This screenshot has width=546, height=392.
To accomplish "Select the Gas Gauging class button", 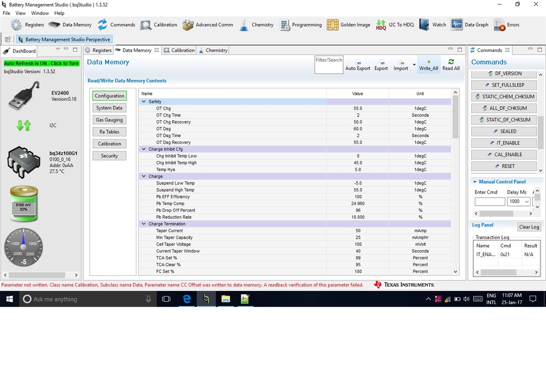I will click(110, 120).
